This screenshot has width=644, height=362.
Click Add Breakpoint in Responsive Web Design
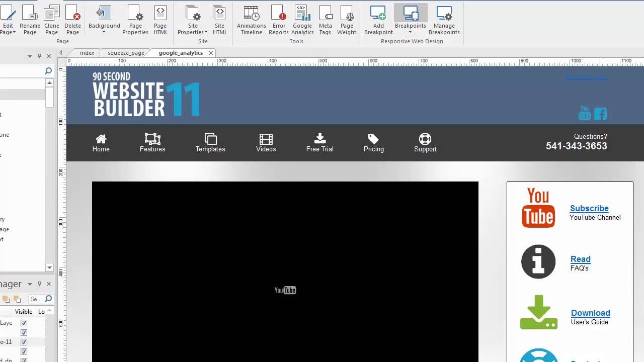point(378,20)
